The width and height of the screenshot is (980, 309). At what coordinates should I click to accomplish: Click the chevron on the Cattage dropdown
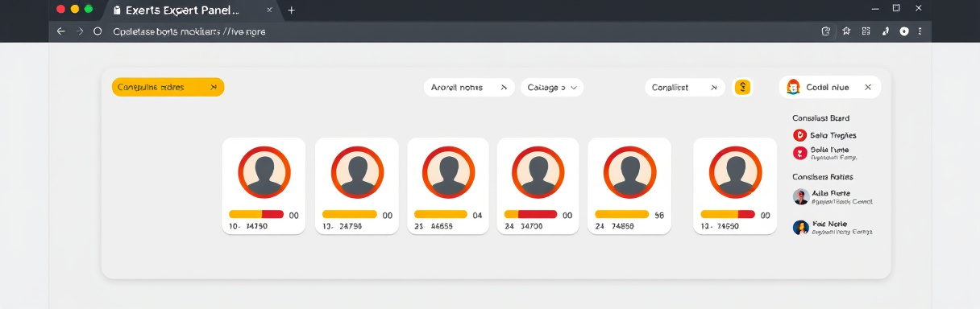coord(573,87)
